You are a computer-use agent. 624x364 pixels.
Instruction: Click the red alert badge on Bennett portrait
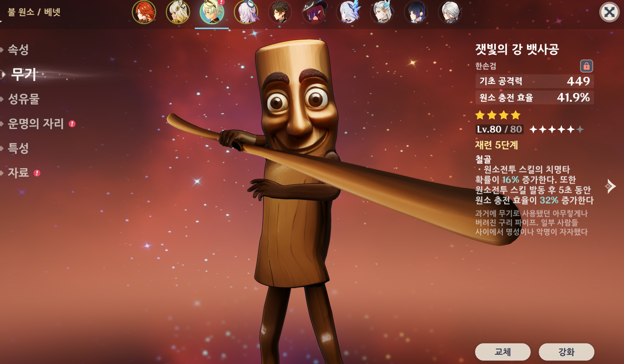pyautogui.click(x=222, y=2)
